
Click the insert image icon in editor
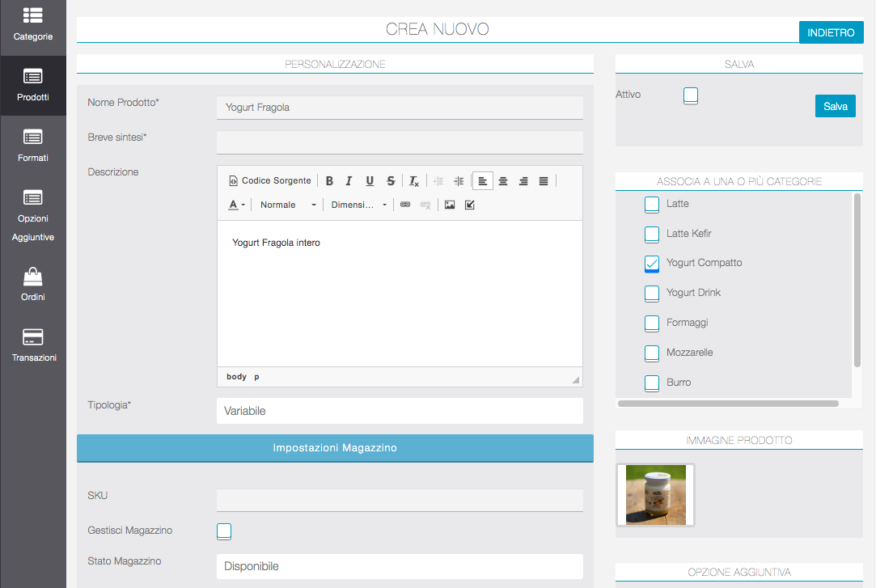pos(450,205)
